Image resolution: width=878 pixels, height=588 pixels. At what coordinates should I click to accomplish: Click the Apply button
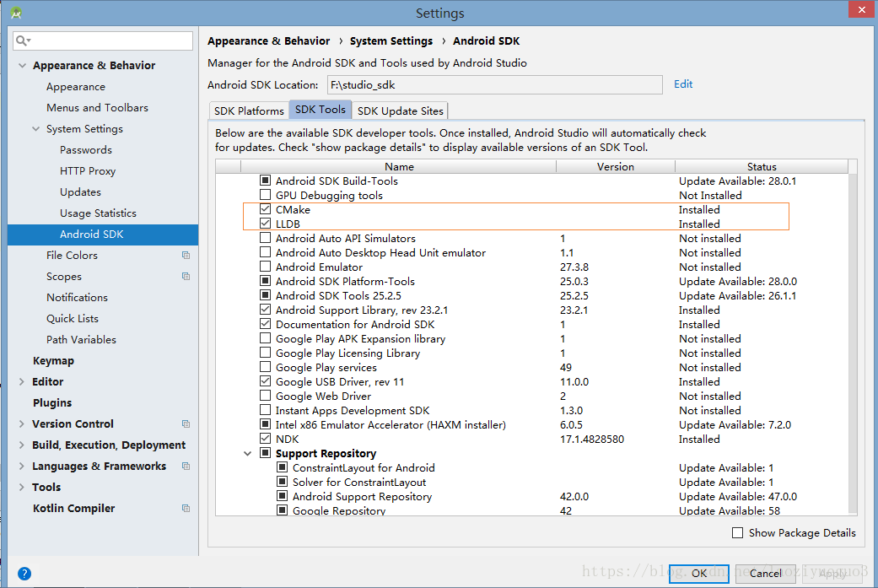[832, 574]
